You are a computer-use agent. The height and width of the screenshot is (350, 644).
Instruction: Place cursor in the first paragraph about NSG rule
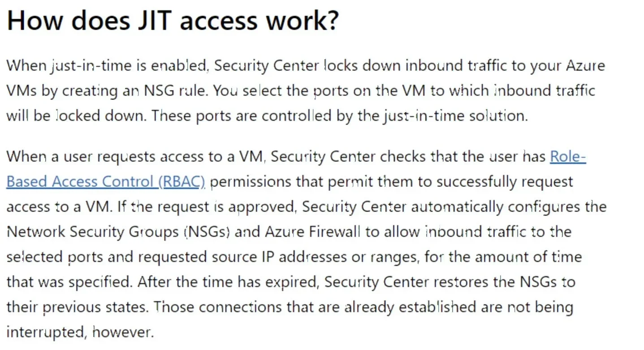point(306,91)
